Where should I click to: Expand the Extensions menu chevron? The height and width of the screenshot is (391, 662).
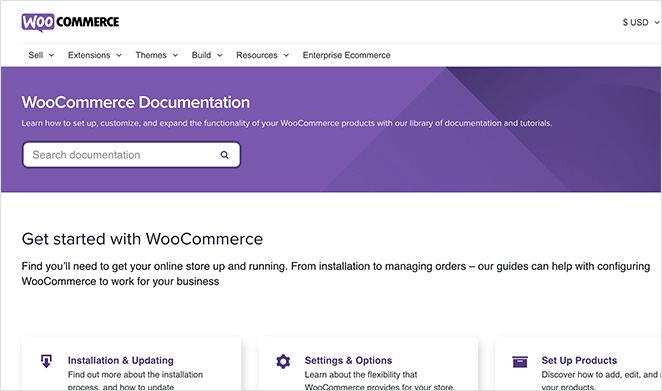click(x=119, y=55)
